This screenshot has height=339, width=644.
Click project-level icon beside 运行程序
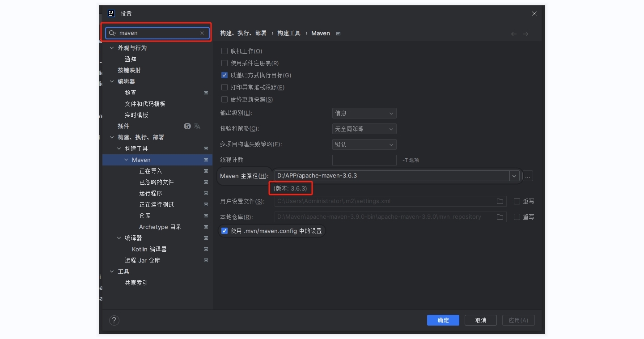click(206, 193)
